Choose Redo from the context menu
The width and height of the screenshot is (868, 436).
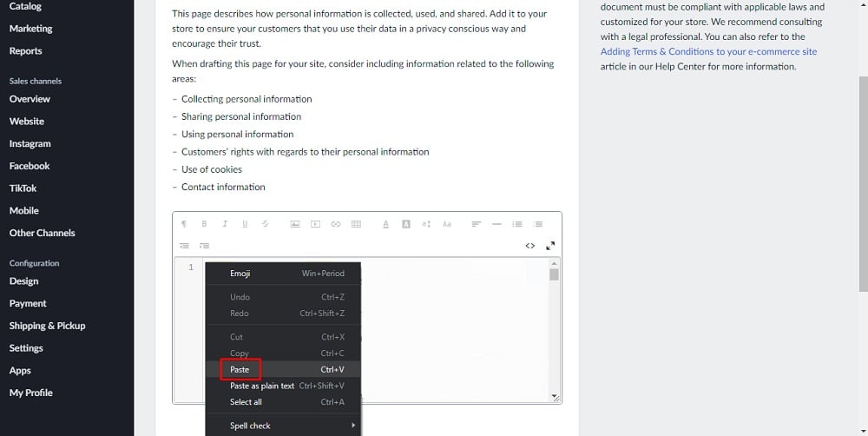[x=283, y=313]
